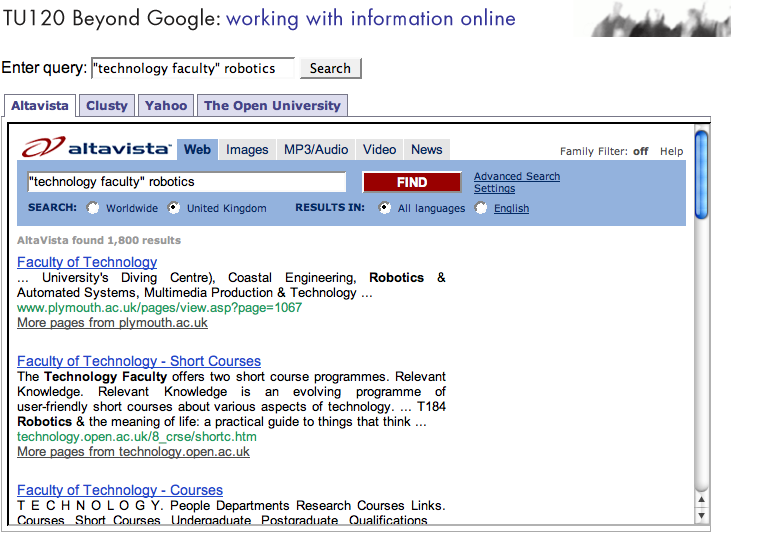
Task: Click the Enter query input field
Action: (193, 68)
